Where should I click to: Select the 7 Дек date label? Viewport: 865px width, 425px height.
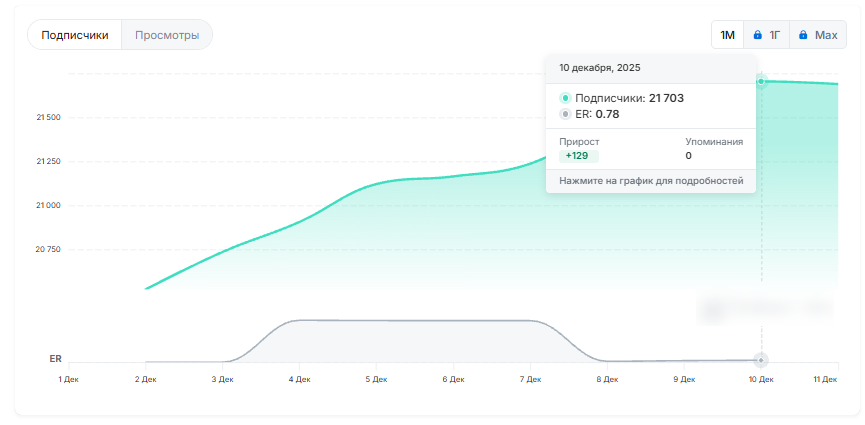[531, 380]
